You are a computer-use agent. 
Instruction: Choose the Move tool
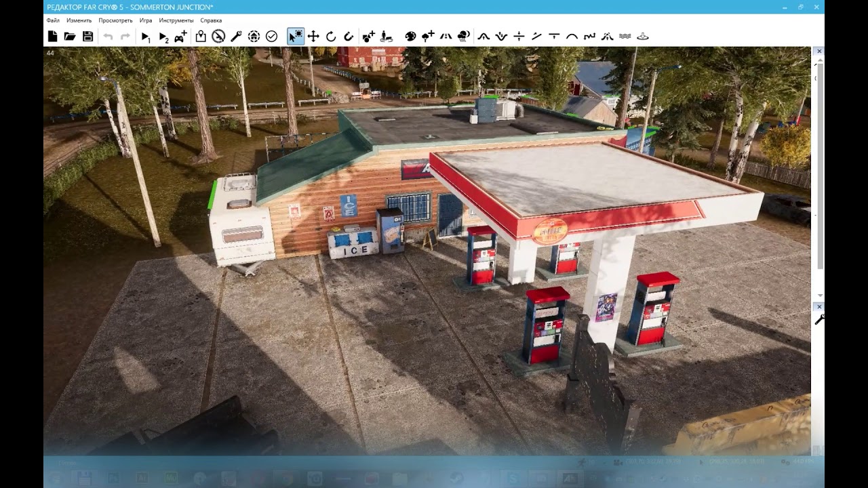click(313, 37)
